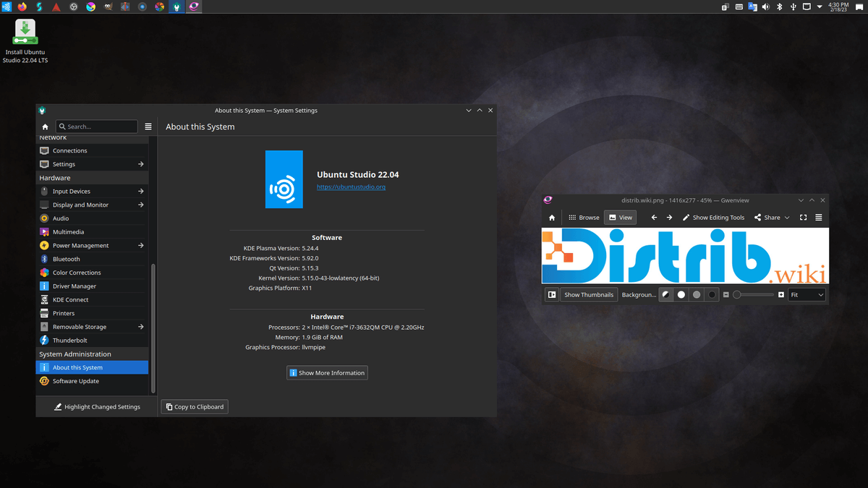Expand the Input Devices arrow
This screenshot has width=868, height=488.
[141, 192]
